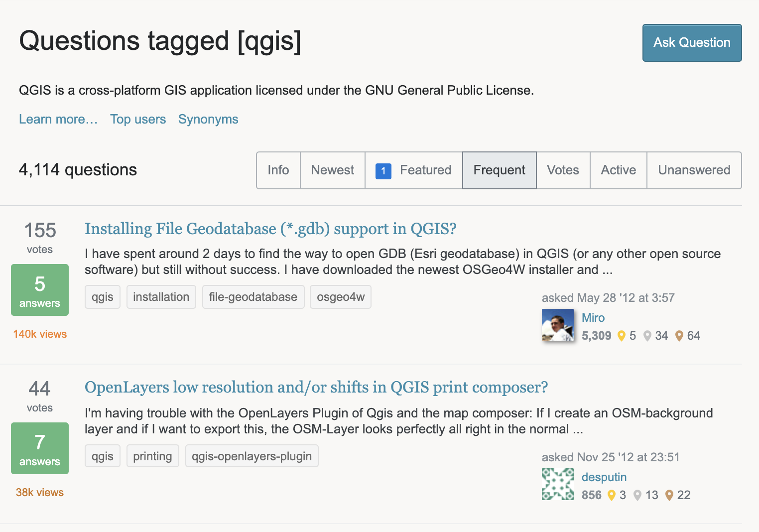Viewport: 759px width, 532px height.
Task: Click the 4,114 questions count
Action: click(x=78, y=170)
